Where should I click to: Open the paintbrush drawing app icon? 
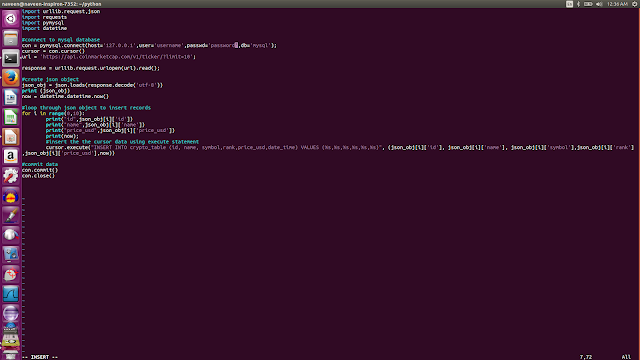point(11,215)
